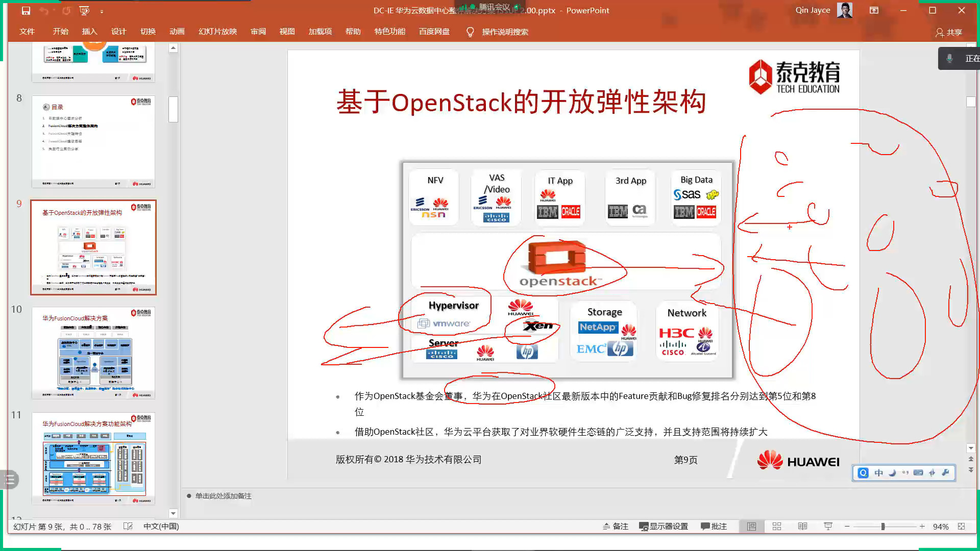
Task: Select slide 10 FusionCloud解决方案 thumbnail
Action: pyautogui.click(x=93, y=353)
